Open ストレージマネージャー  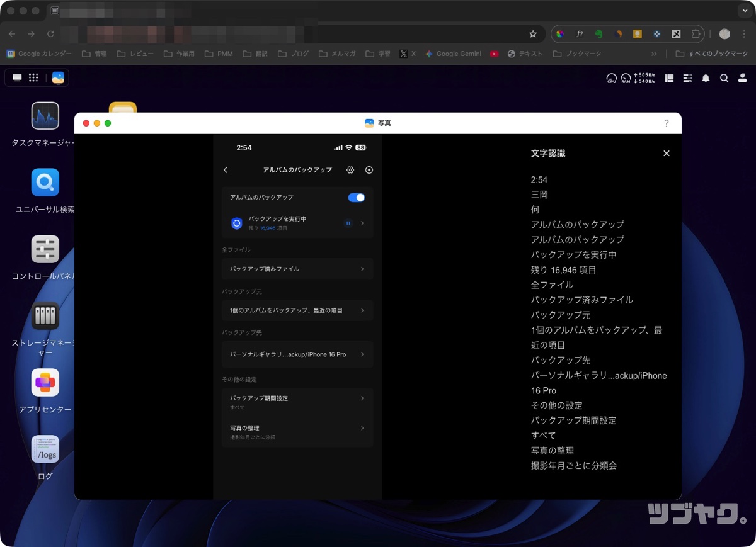44,316
